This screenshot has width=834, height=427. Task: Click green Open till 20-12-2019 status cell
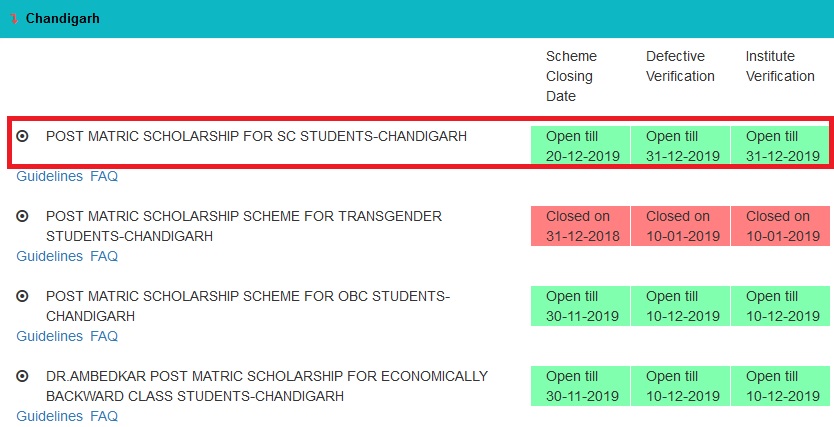[580, 146]
